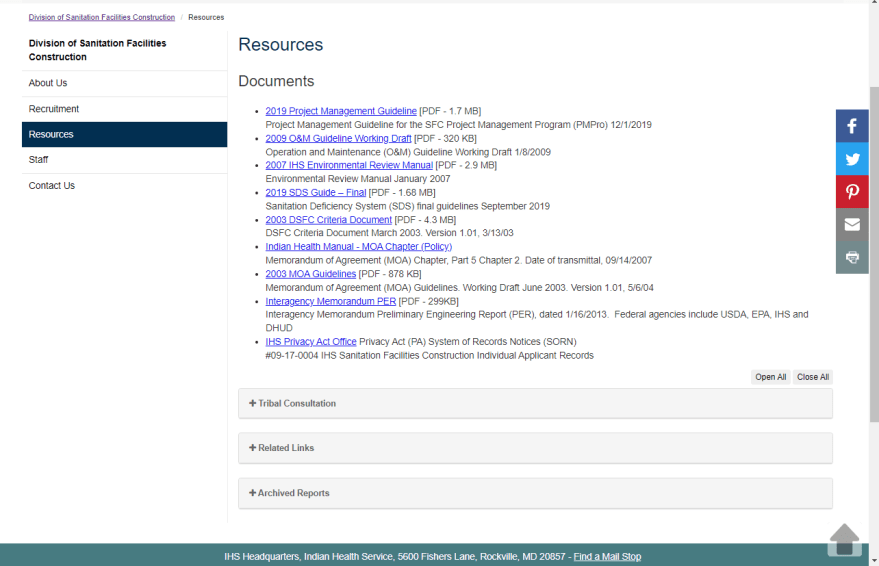879x566 pixels.
Task: Click the back-to-top arrow icon
Action: 844,539
